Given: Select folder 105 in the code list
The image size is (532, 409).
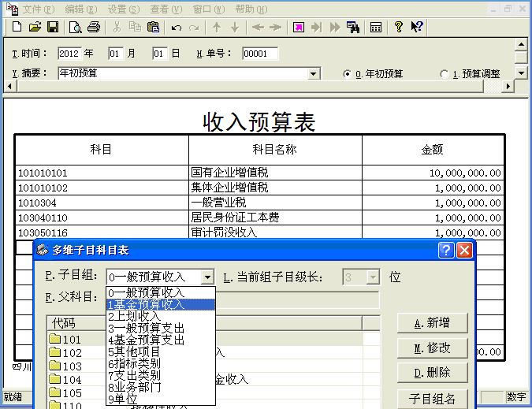Looking at the screenshot, I should tap(65, 392).
